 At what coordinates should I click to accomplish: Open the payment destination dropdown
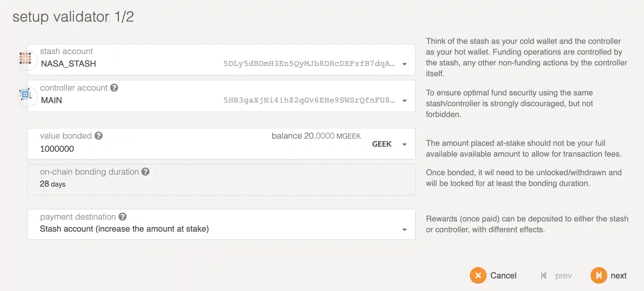405,229
